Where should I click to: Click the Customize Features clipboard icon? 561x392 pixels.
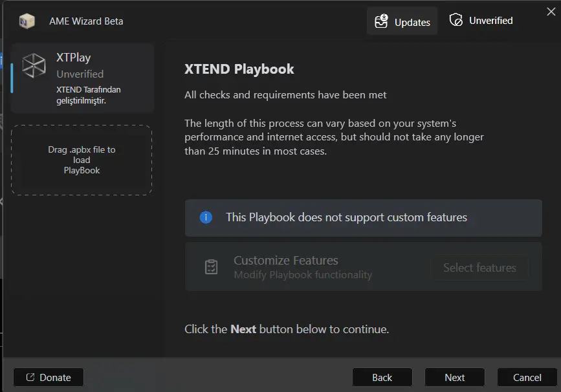coord(211,267)
